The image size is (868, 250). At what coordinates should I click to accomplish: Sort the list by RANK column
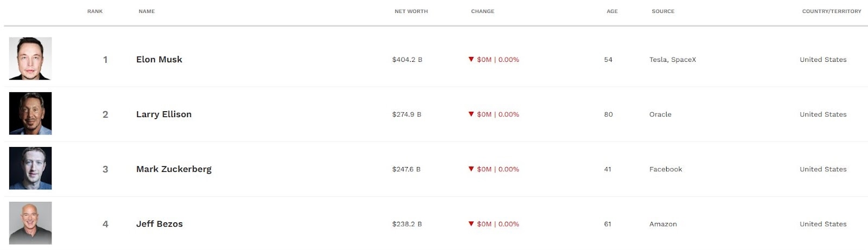pyautogui.click(x=95, y=11)
